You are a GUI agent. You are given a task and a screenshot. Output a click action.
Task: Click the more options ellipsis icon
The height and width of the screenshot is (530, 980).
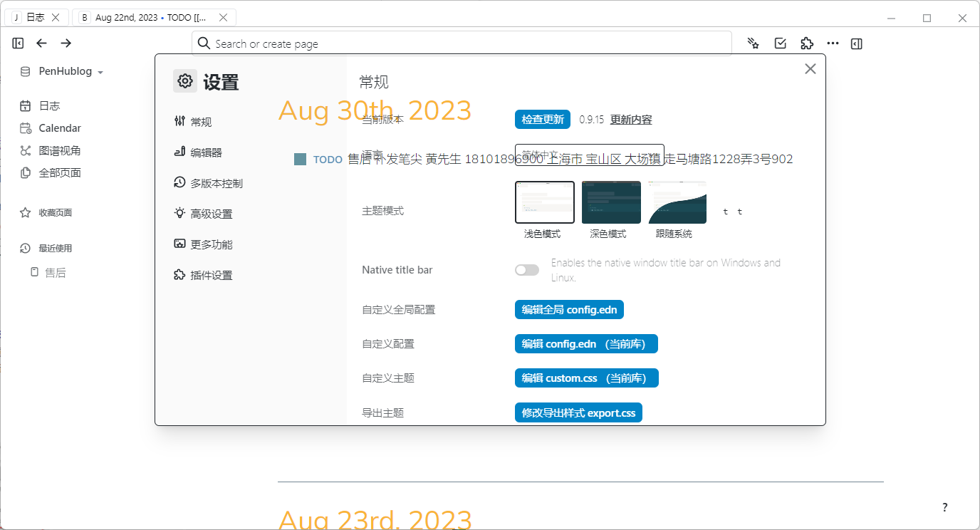click(833, 43)
